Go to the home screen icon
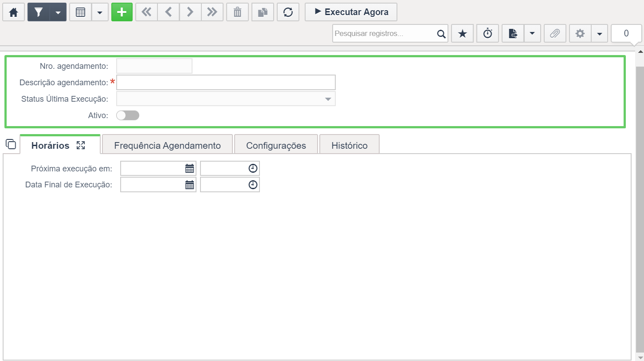Image resolution: width=644 pixels, height=361 pixels. point(13,12)
